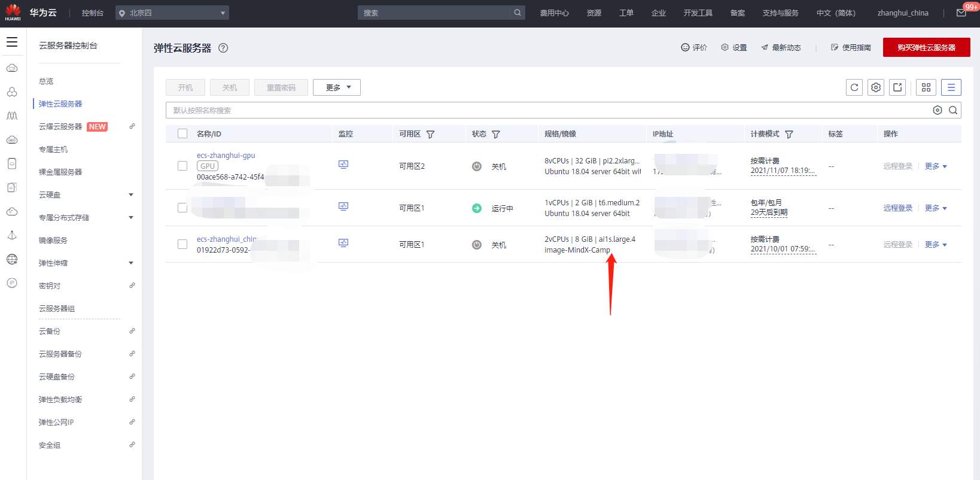Open the 状态 column filter icon
980x480 pixels.
[496, 134]
